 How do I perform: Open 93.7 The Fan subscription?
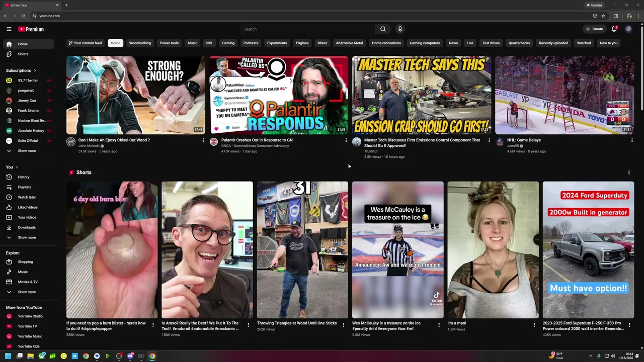coord(28,80)
